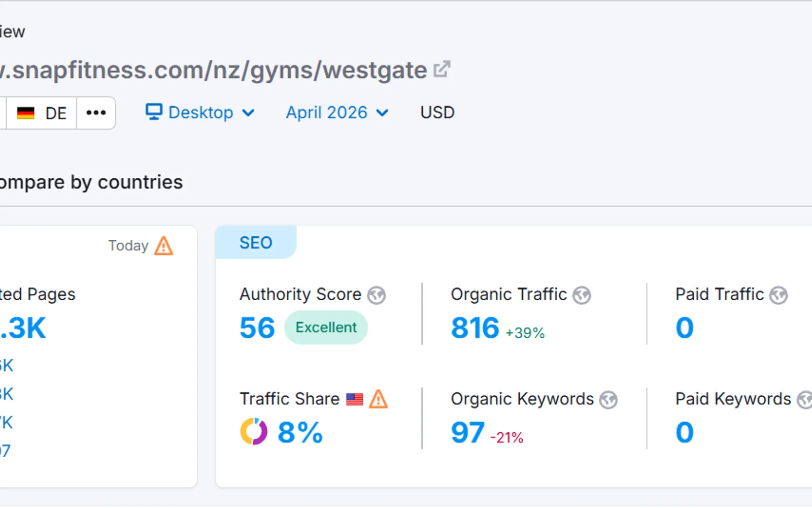
Task: Click the Excellent badge
Action: 326,328
